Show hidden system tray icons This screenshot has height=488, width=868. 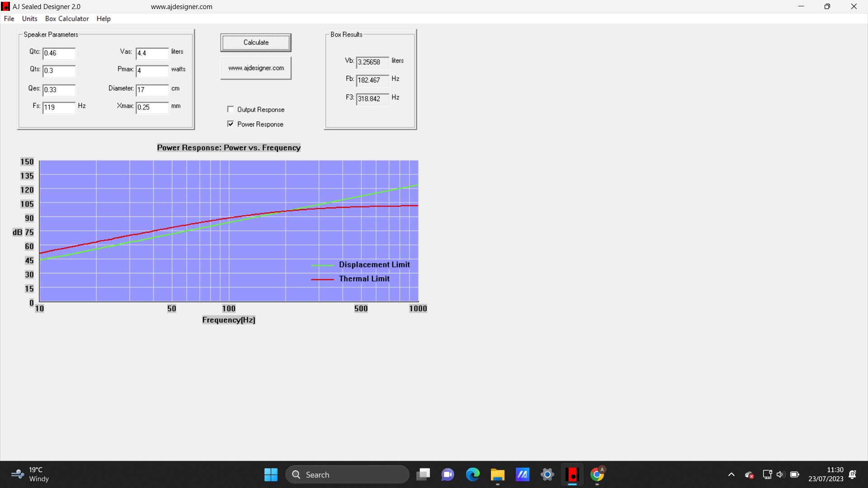tap(731, 474)
